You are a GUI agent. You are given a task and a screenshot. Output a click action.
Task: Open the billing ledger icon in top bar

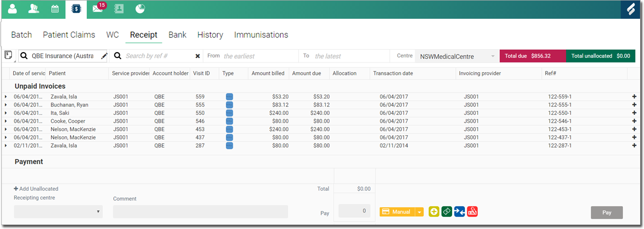click(x=76, y=9)
